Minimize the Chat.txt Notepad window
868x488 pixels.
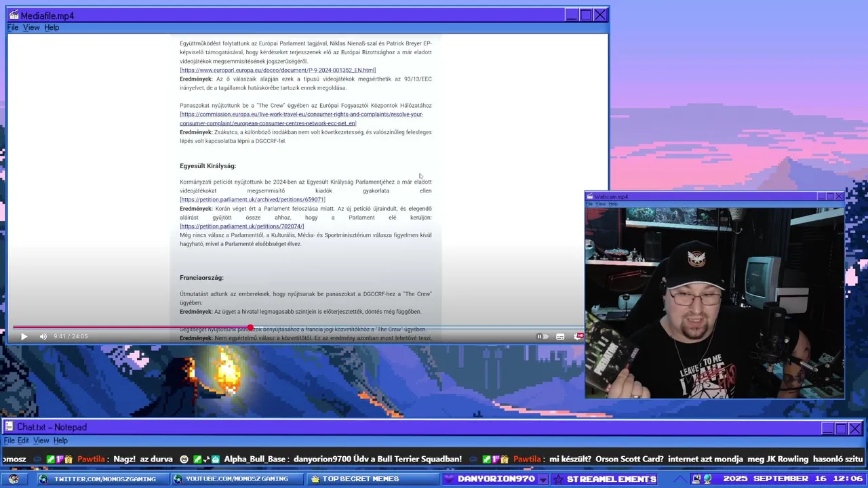click(x=827, y=428)
